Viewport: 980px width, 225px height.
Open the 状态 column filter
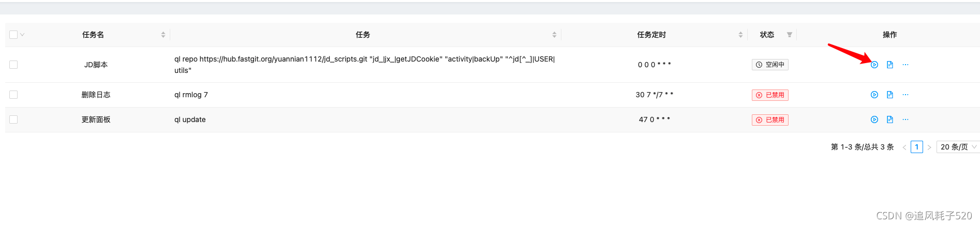pos(790,35)
